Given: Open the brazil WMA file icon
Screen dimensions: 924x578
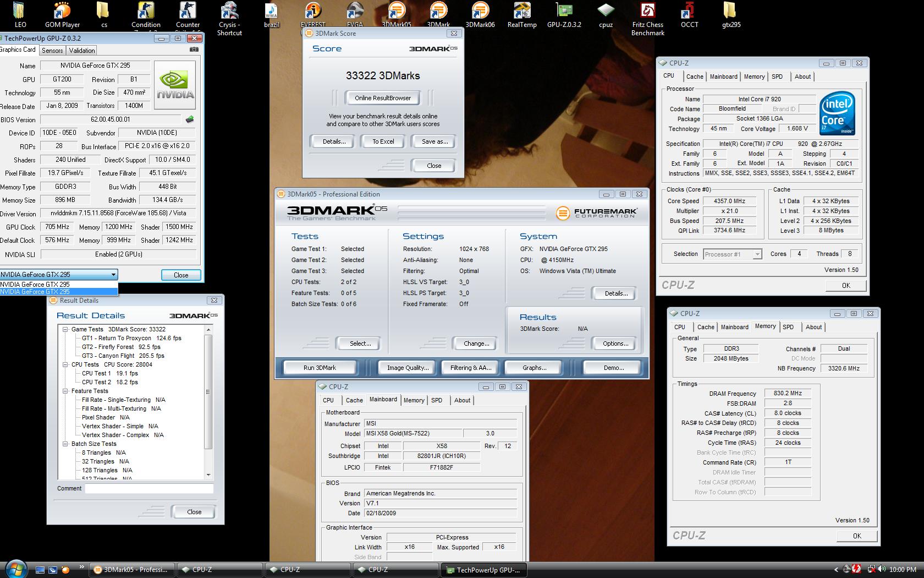Looking at the screenshot, I should tap(271, 14).
